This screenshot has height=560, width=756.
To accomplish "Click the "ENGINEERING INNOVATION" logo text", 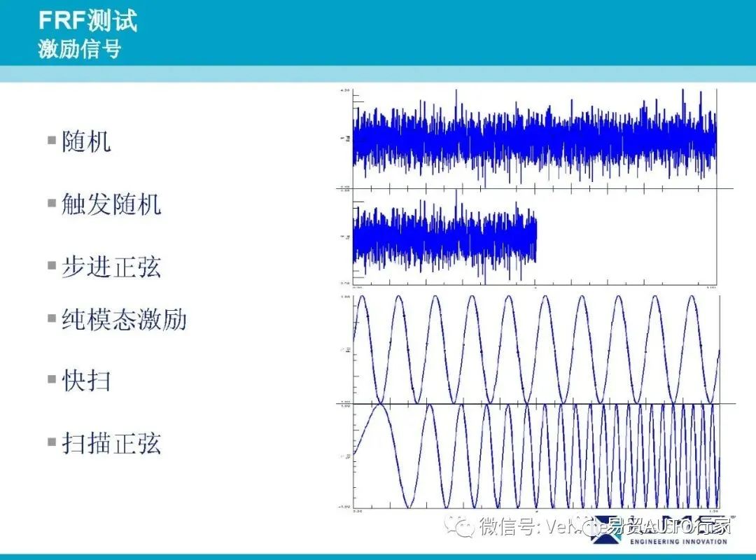I will pos(678,542).
